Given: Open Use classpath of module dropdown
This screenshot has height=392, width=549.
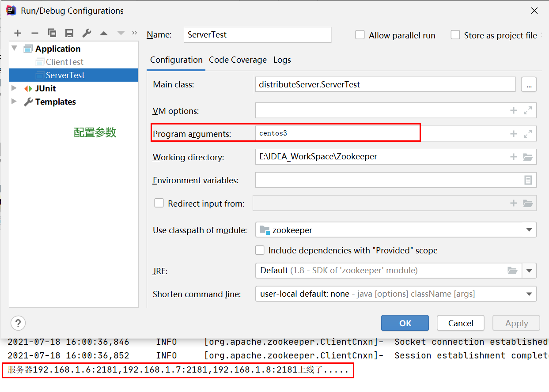Looking at the screenshot, I should tap(529, 230).
